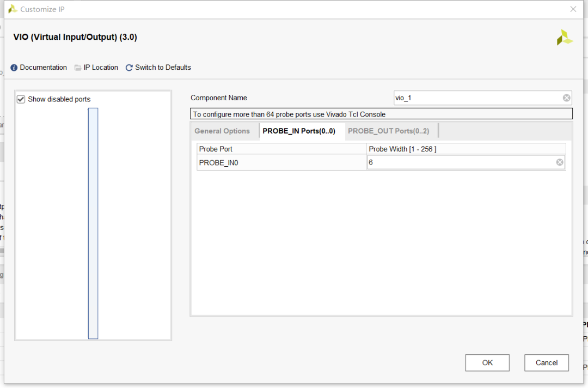The image size is (588, 388).
Task: Open the Documentation link
Action: tap(43, 68)
